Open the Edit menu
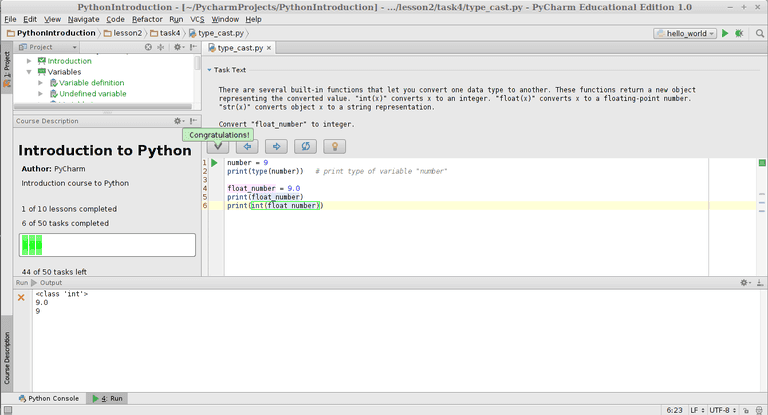Image resolution: width=768 pixels, height=415 pixels. (30, 19)
